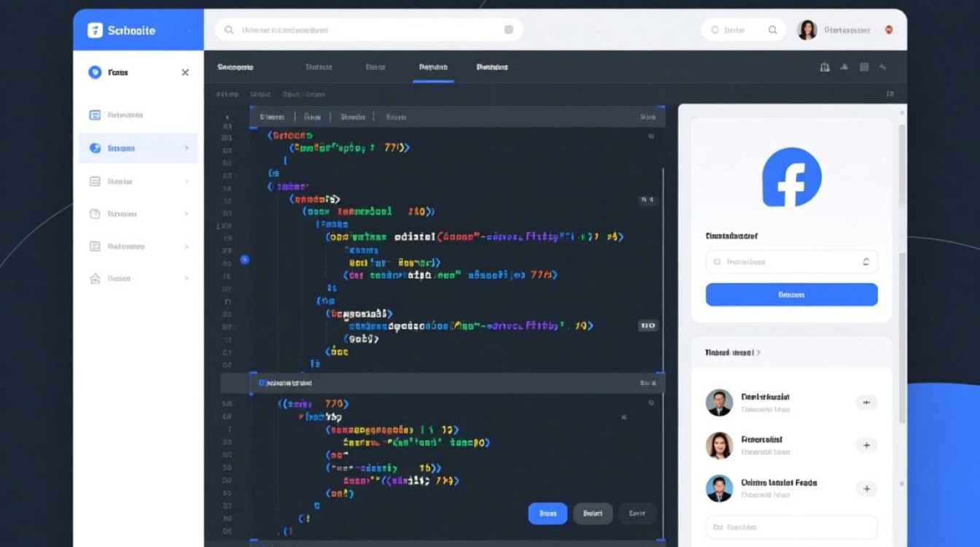The image size is (980, 547).
Task: Click the red badge icon beside the user name
Action: [x=889, y=30]
